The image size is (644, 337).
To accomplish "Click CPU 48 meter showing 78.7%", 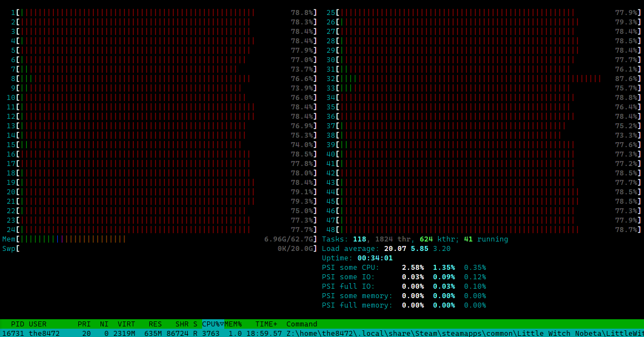I will point(484,230).
